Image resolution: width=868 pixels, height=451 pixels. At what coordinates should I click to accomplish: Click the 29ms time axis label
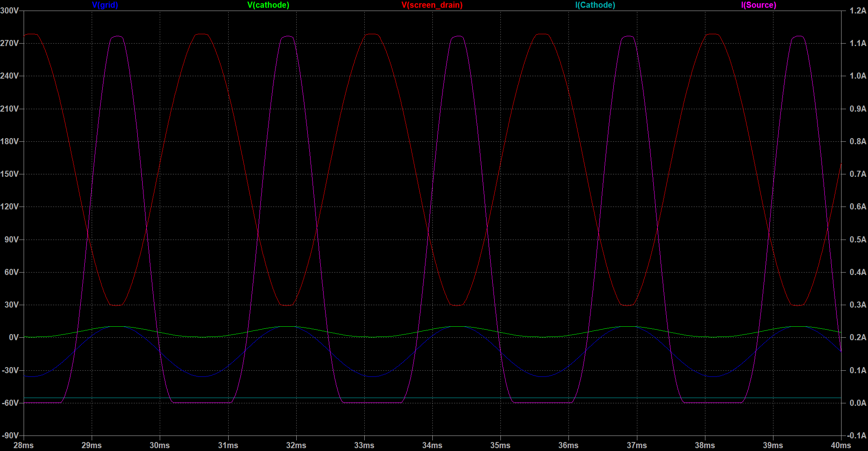[92, 445]
